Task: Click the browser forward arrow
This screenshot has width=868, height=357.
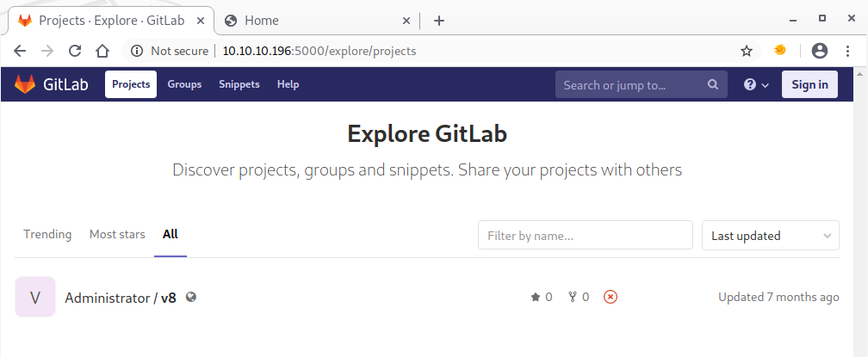Action: pyautogui.click(x=47, y=52)
